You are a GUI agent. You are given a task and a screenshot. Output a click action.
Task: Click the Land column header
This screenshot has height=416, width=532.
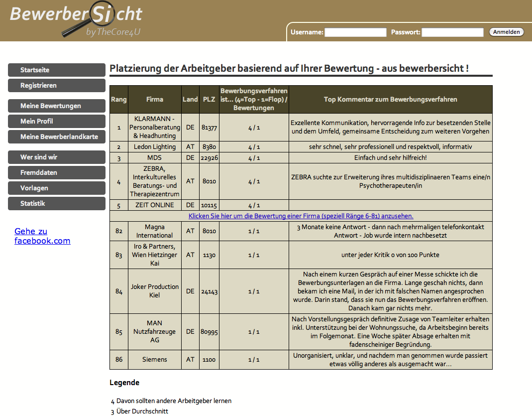(x=190, y=100)
